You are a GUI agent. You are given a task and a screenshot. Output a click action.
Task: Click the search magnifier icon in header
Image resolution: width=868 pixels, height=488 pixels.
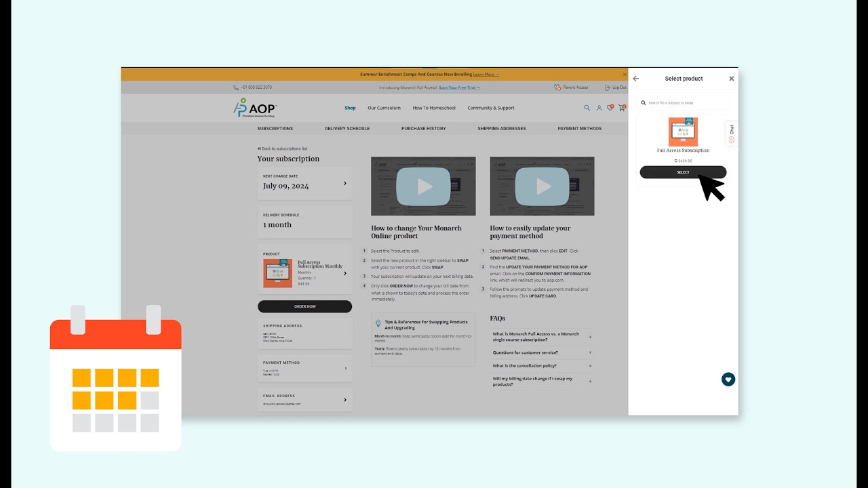point(587,108)
